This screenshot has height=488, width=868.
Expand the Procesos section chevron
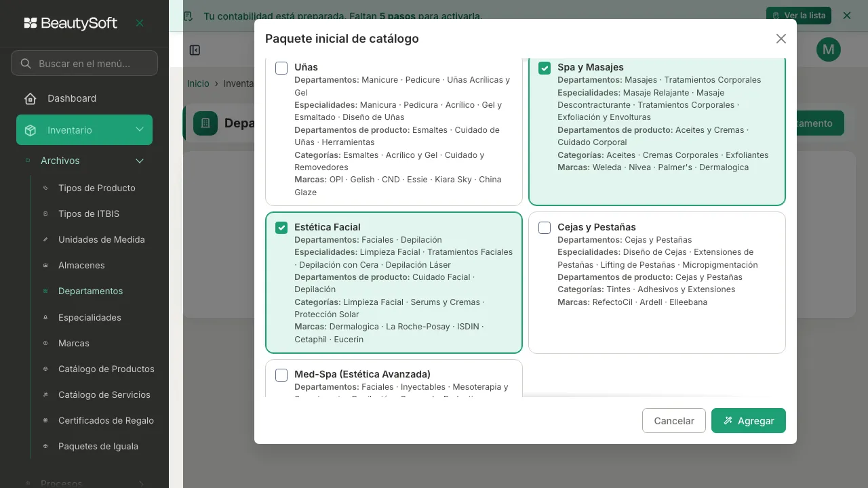[x=140, y=483]
